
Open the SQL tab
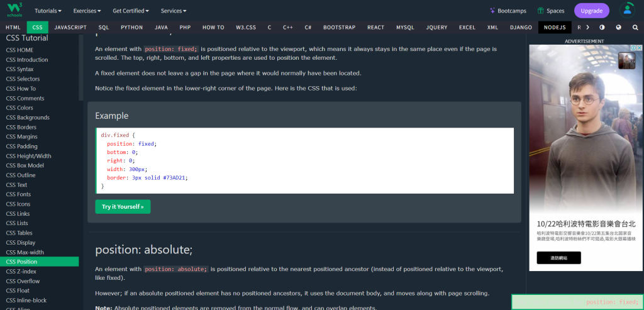(104, 28)
